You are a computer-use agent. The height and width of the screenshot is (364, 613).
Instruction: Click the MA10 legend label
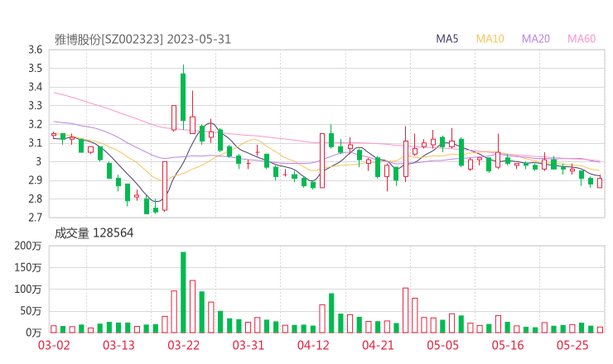(490, 39)
